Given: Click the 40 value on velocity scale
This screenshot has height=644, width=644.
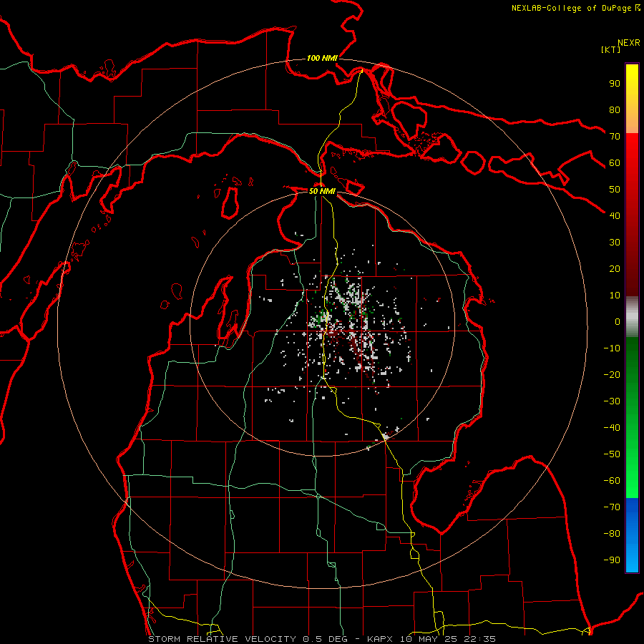Looking at the screenshot, I should coord(615,215).
